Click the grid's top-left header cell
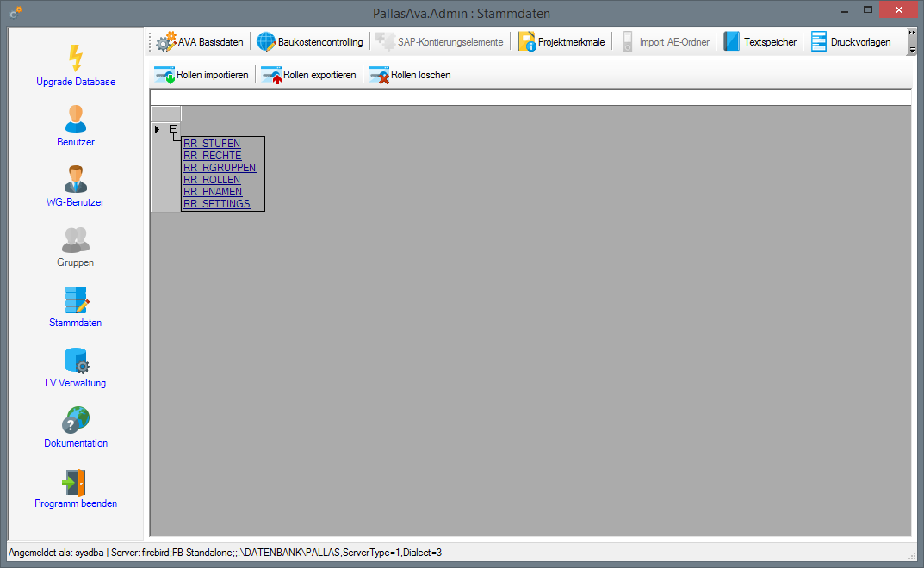Screen dimensions: 924x568 [x=166, y=114]
